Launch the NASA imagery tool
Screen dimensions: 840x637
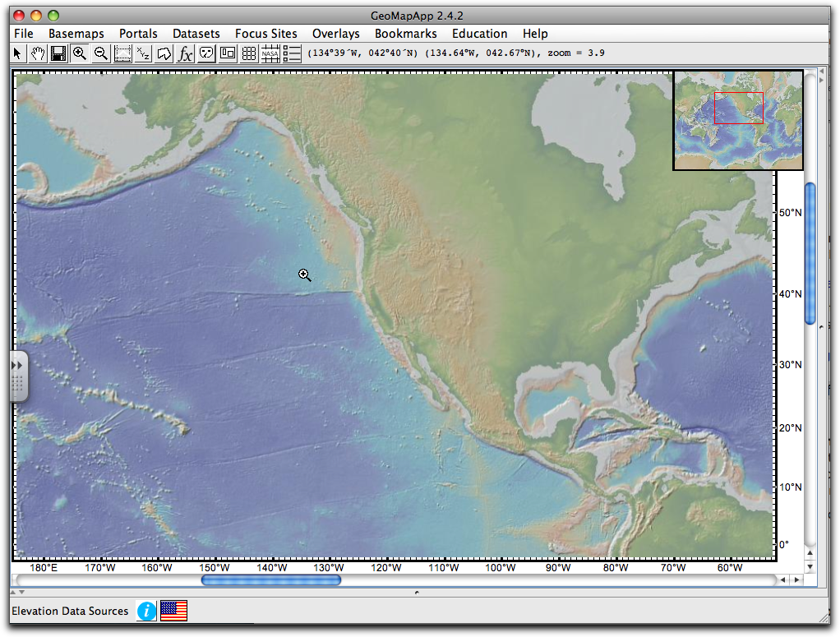[270, 53]
